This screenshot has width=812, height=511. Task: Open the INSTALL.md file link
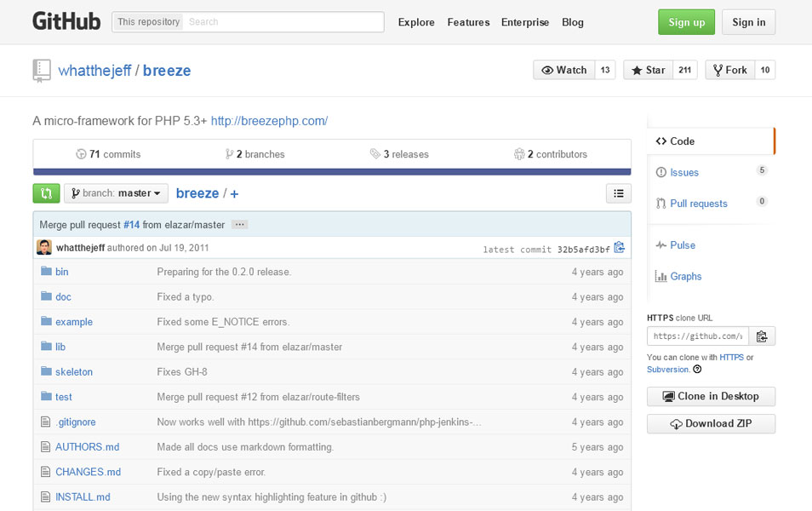point(83,497)
